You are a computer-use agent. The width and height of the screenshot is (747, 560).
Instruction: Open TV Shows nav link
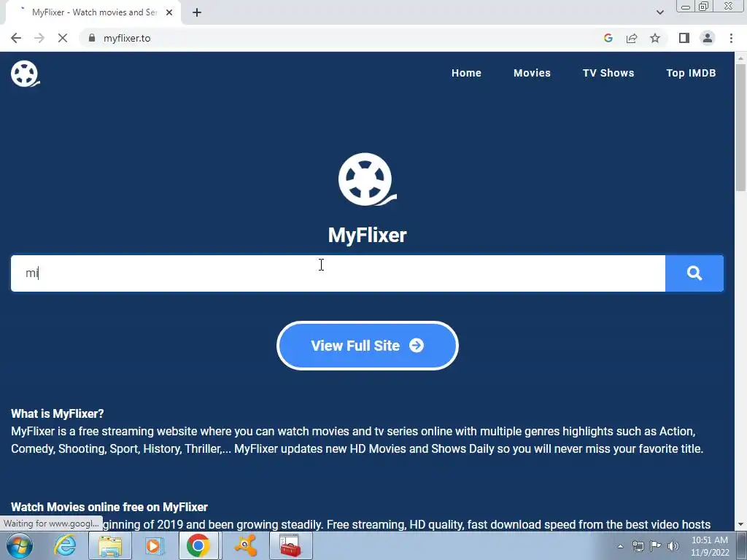pos(608,73)
